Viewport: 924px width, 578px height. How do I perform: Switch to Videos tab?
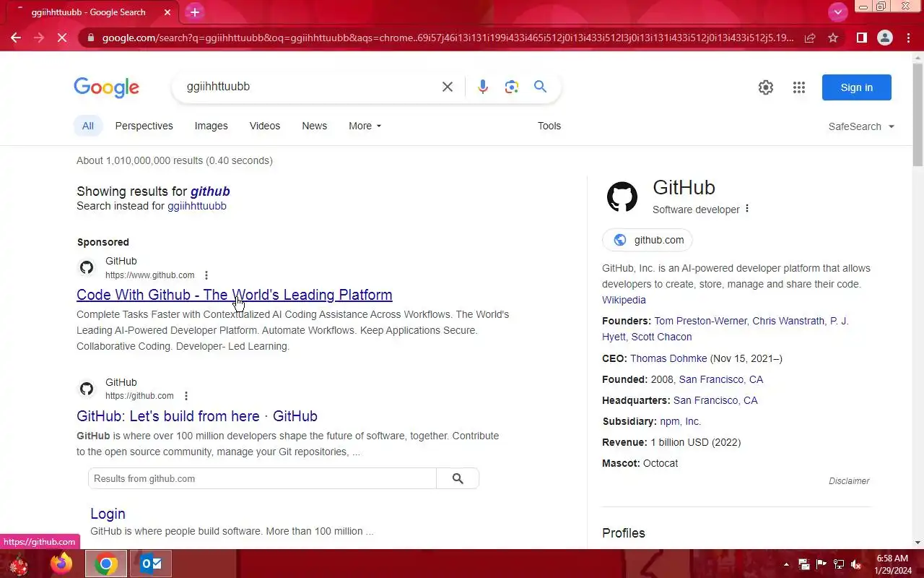pos(265,126)
